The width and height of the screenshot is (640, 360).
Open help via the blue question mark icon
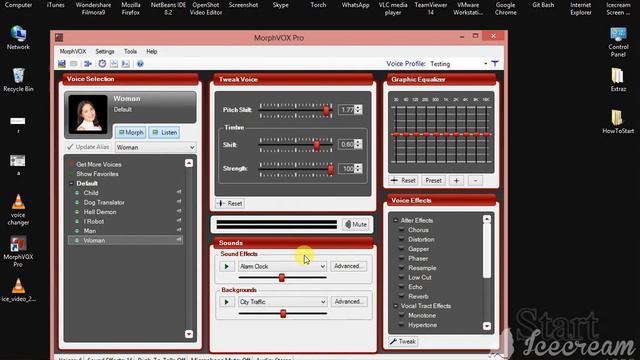(x=140, y=64)
